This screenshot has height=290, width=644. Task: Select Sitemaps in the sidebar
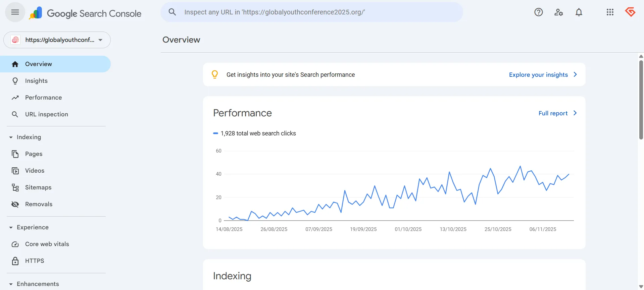click(38, 187)
